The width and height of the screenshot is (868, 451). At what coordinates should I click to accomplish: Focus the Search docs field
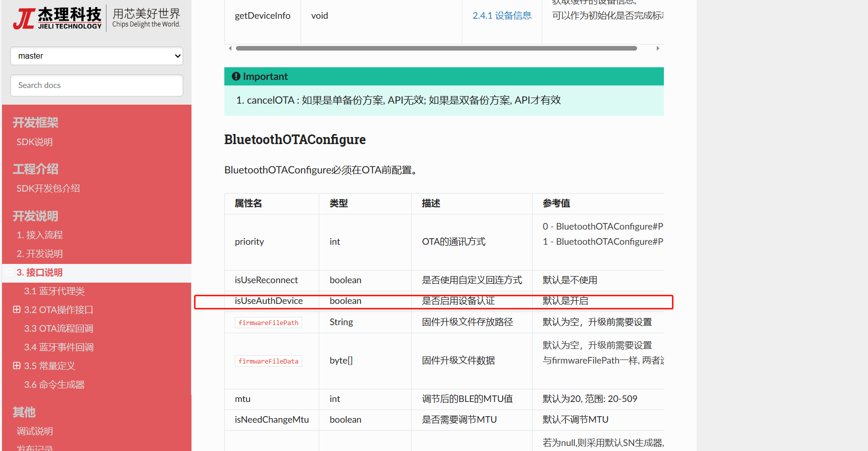[97, 85]
